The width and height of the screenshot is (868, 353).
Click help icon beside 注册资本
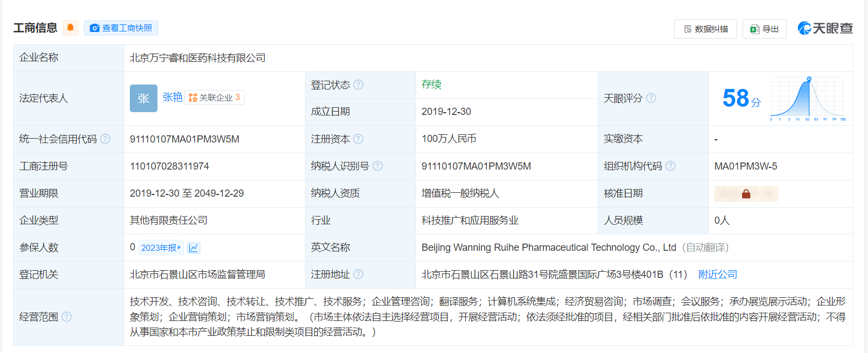pos(359,139)
